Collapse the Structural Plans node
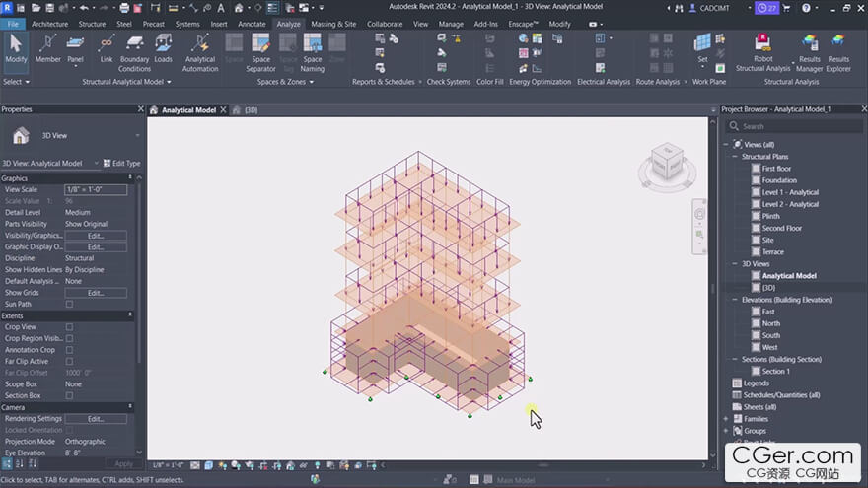 click(x=735, y=157)
